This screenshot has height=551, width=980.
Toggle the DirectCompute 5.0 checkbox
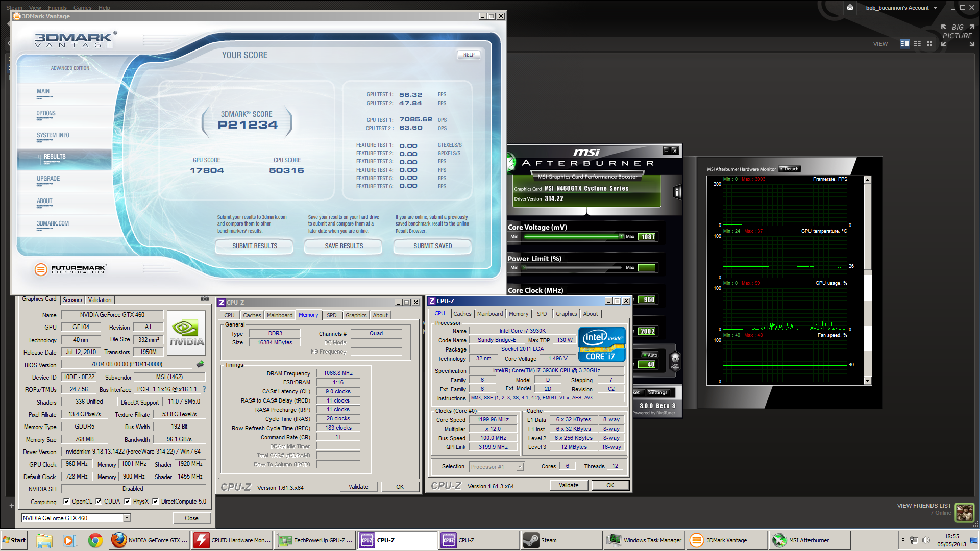(x=155, y=502)
